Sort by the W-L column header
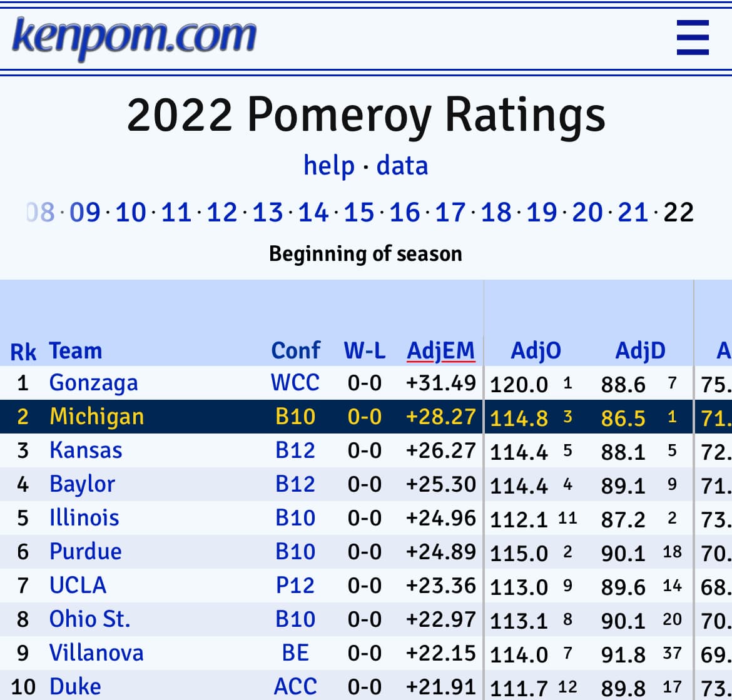The height and width of the screenshot is (700, 732). 364,351
